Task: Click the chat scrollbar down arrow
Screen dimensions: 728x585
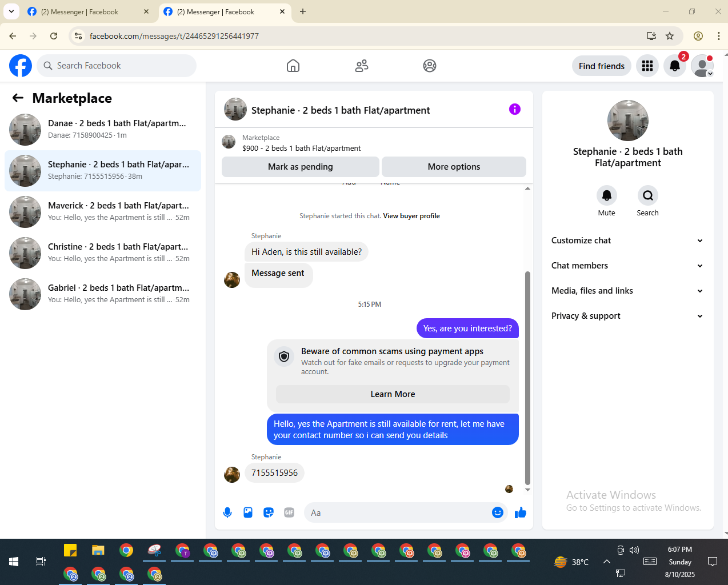Action: [527, 490]
